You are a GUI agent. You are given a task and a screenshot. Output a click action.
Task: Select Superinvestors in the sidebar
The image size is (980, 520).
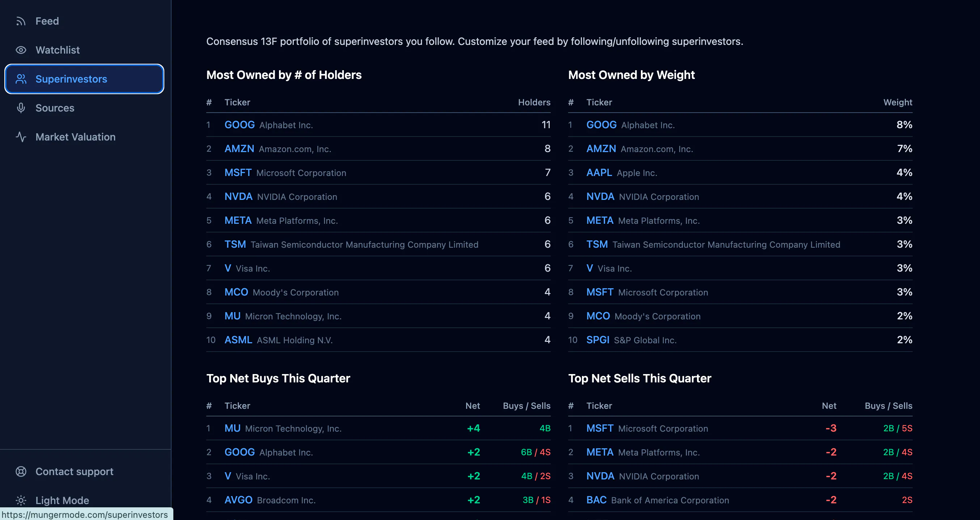[84, 79]
